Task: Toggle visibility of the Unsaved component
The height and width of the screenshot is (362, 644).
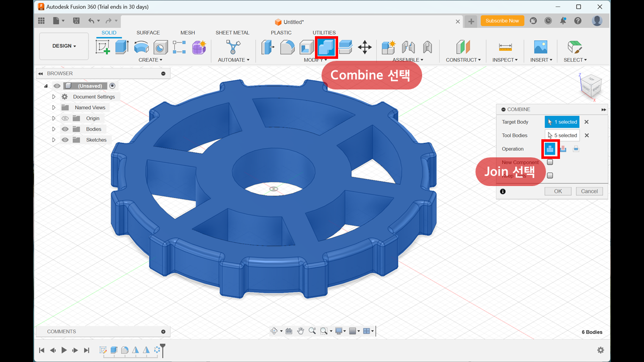Action: pyautogui.click(x=56, y=86)
